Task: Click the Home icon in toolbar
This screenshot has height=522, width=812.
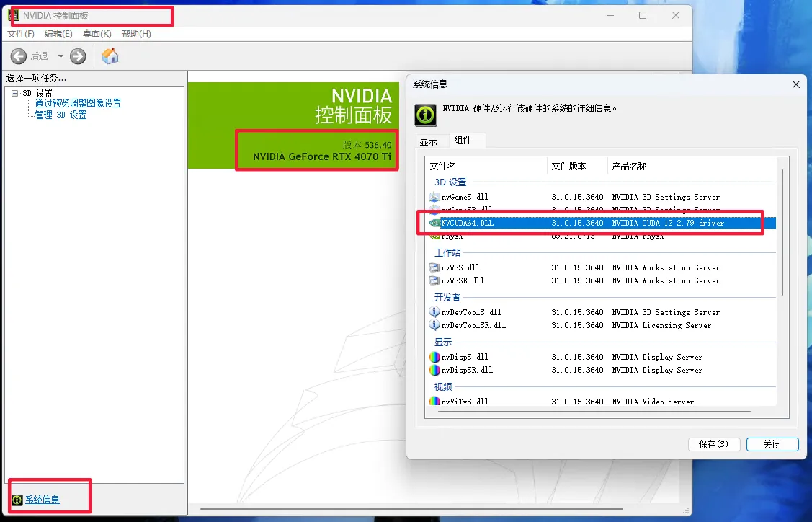Action: [x=110, y=56]
